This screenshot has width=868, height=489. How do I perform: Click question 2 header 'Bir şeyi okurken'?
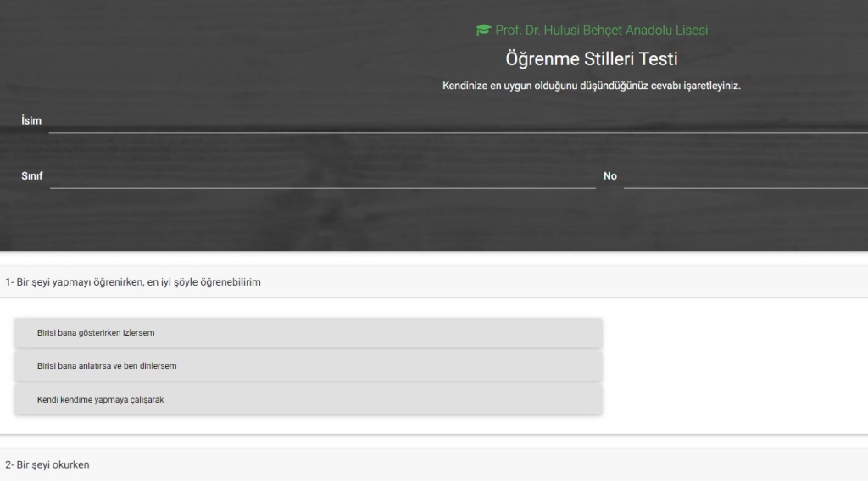click(x=47, y=464)
